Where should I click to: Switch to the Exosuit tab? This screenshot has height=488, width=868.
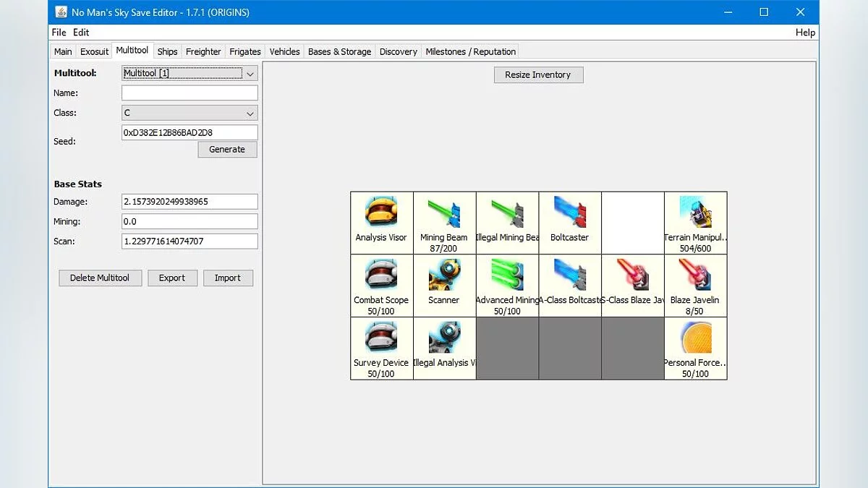pos(94,51)
